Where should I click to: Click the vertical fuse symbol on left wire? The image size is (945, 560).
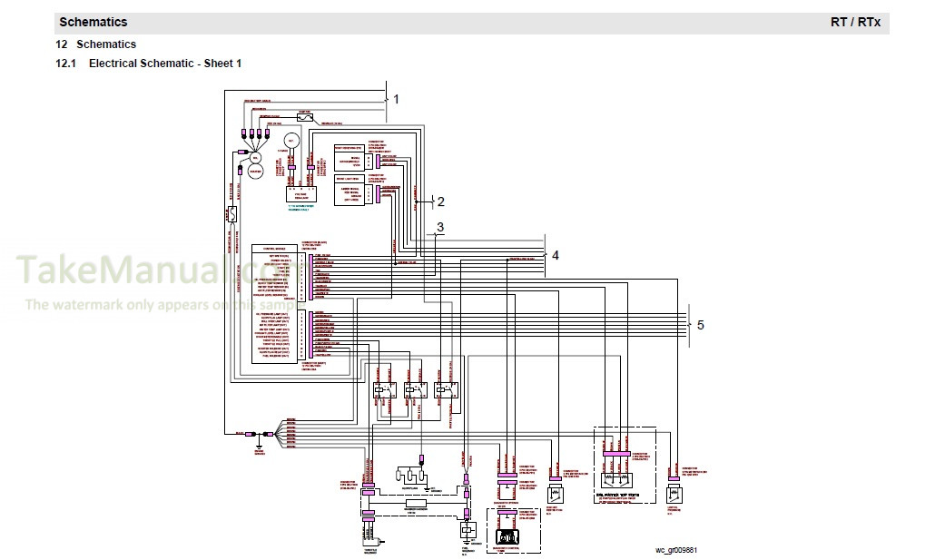pos(233,215)
